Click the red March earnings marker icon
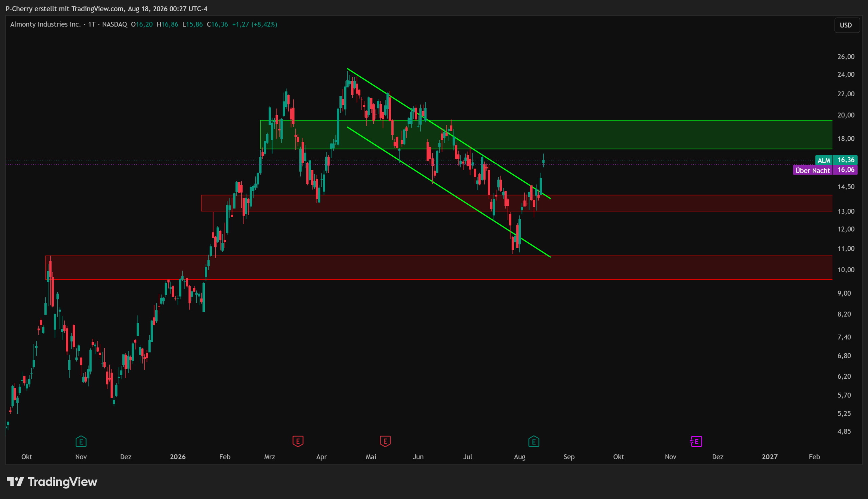 (x=298, y=441)
